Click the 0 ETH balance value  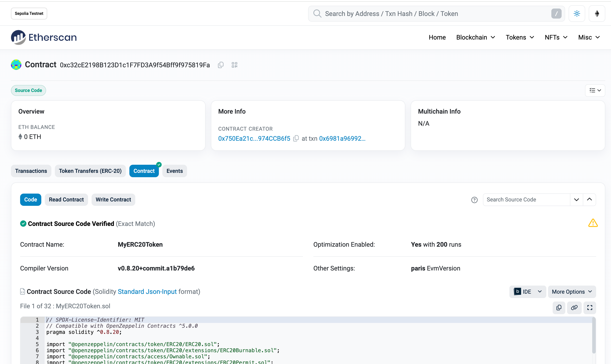[32, 137]
